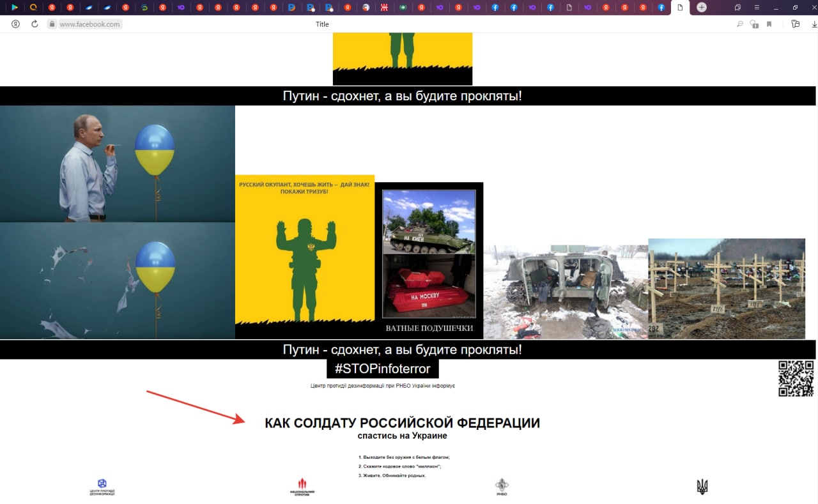This screenshot has width=818, height=504.
Task: Click the banner text below the image row
Action: coord(403,350)
